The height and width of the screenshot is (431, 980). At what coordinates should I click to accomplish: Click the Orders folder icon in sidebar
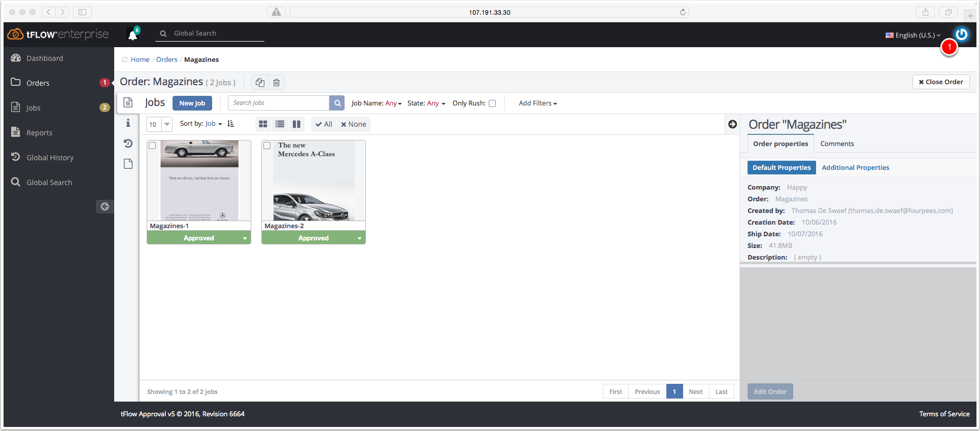pyautogui.click(x=16, y=82)
